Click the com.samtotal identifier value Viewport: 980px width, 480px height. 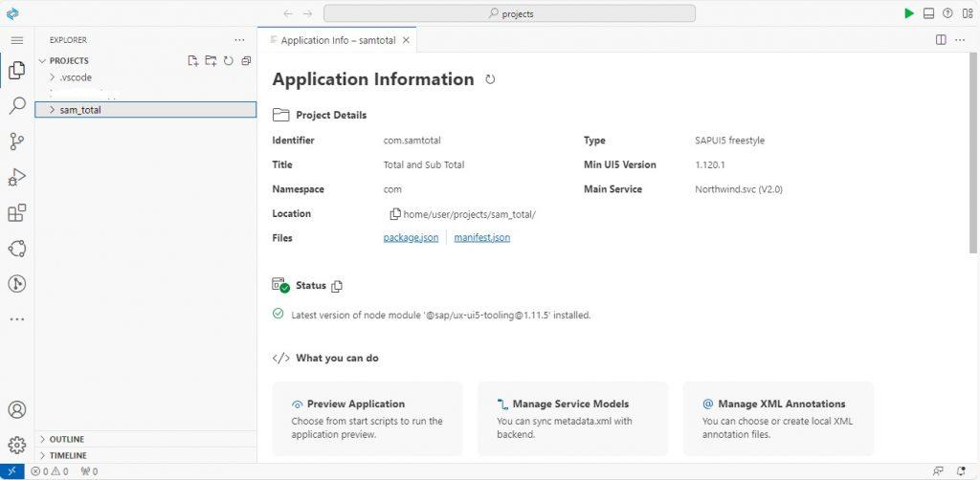pyautogui.click(x=412, y=141)
